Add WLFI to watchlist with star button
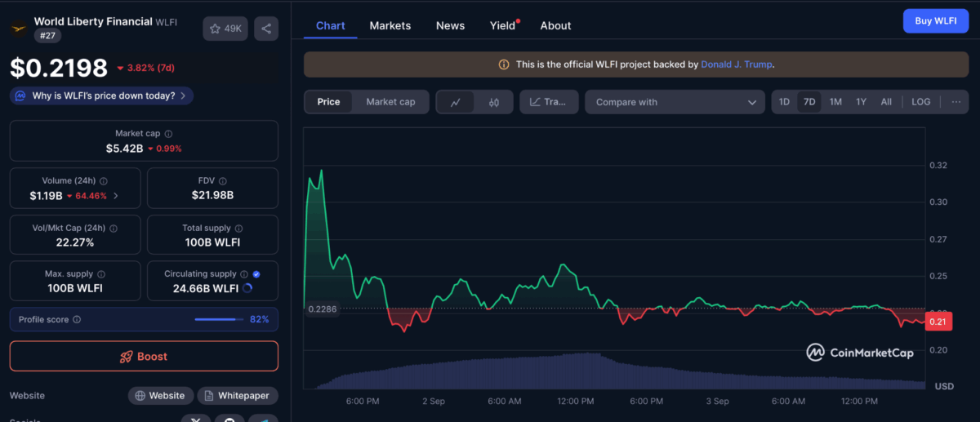The image size is (980, 422). click(x=225, y=29)
